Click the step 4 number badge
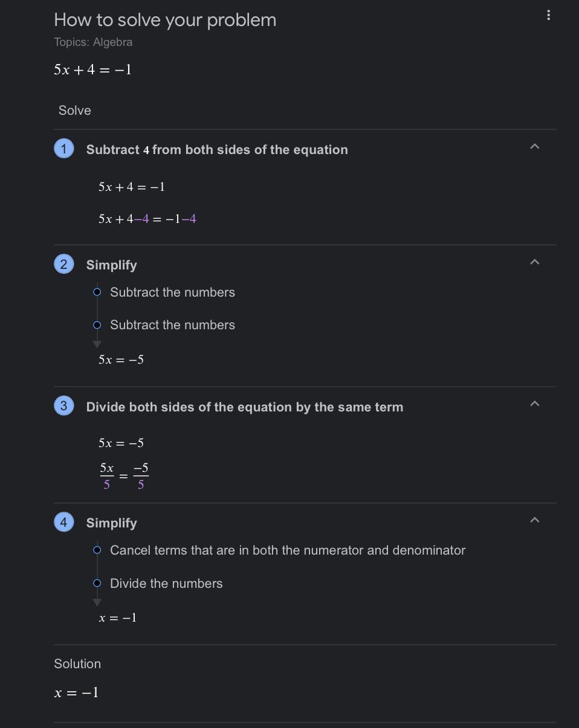Image resolution: width=579 pixels, height=728 pixels. click(x=64, y=522)
